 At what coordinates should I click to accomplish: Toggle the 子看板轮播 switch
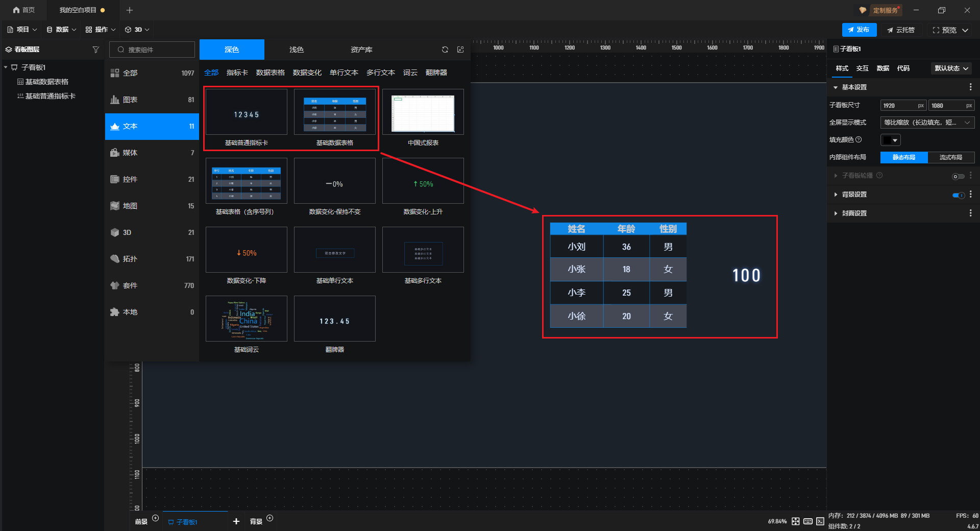click(x=958, y=176)
